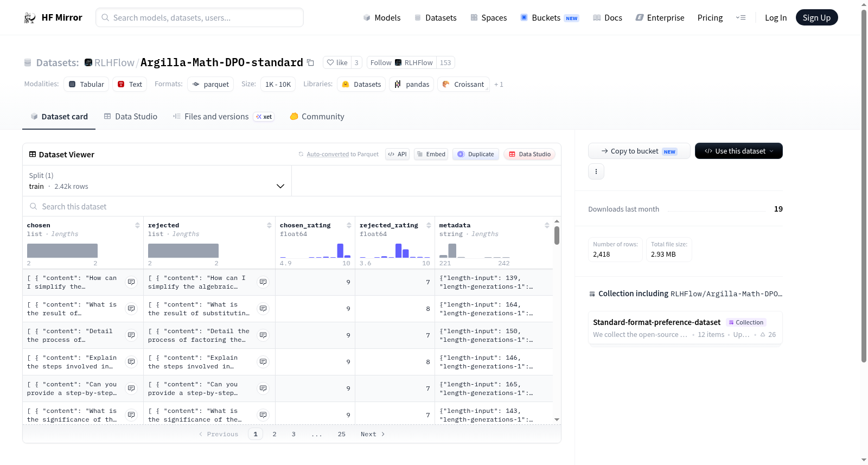Open the Files and versions tab
Image resolution: width=868 pixels, height=465 pixels.
[224, 116]
